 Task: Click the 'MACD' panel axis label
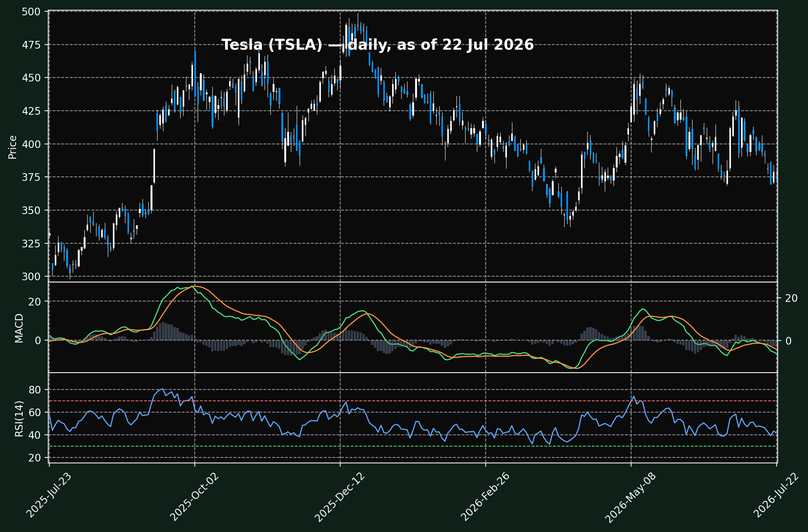click(19, 328)
